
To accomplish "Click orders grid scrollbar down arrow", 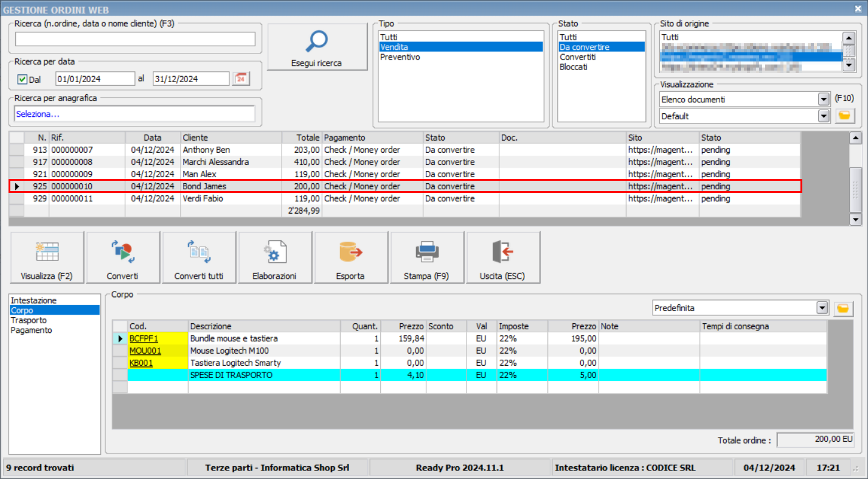I will pos(855,219).
